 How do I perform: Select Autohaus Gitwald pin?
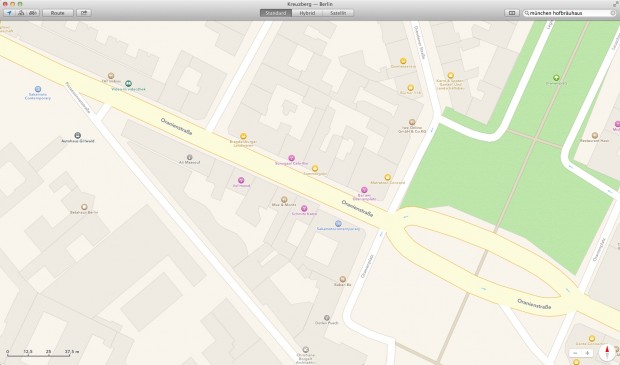tap(78, 135)
